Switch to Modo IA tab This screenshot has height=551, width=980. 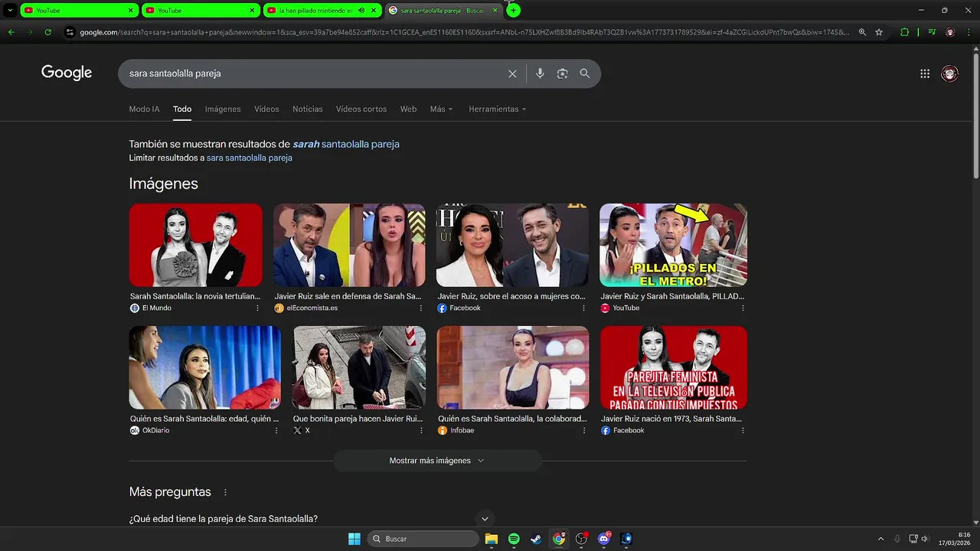(144, 109)
